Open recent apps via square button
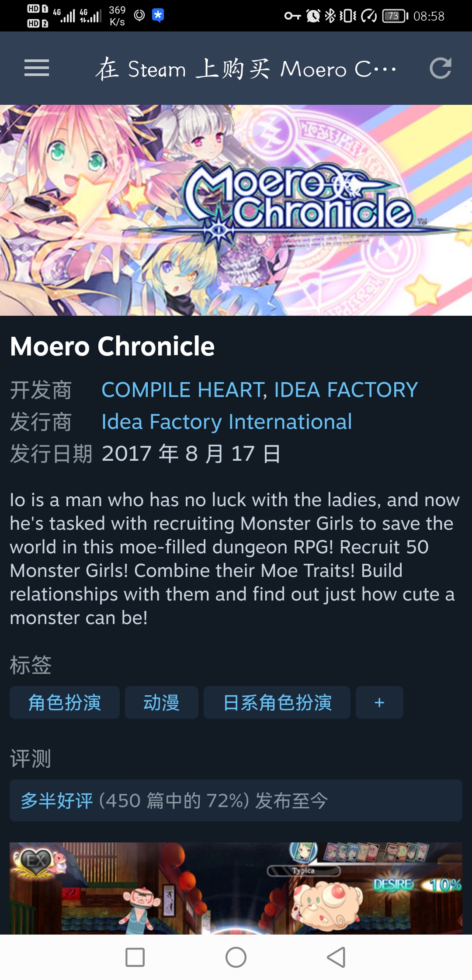 click(135, 957)
